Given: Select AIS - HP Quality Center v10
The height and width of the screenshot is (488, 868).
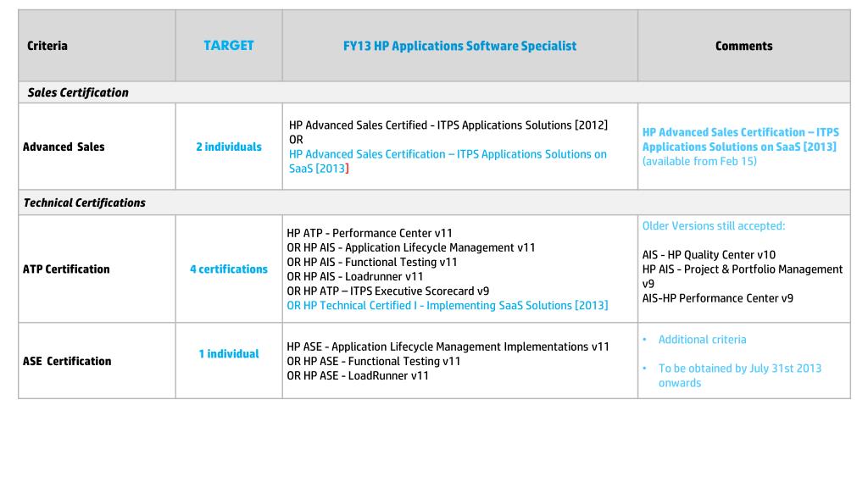Looking at the screenshot, I should click(709, 254).
